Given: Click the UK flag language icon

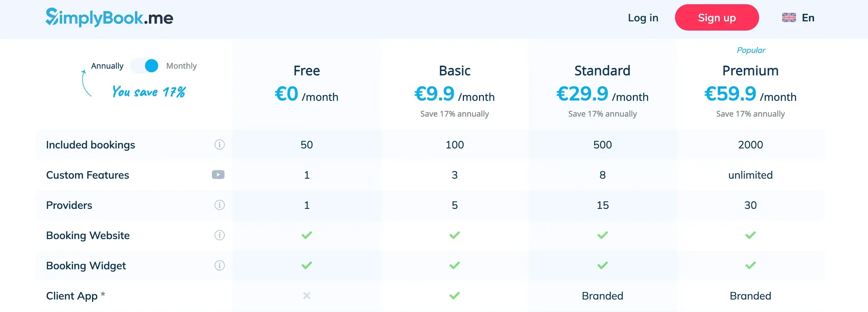Looking at the screenshot, I should pyautogui.click(x=789, y=17).
